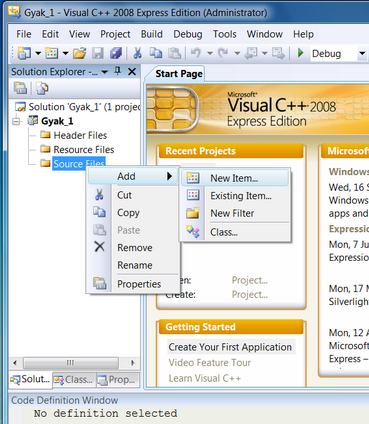Click the Solution Explorer horizontal scrollbar thumb

[71, 363]
